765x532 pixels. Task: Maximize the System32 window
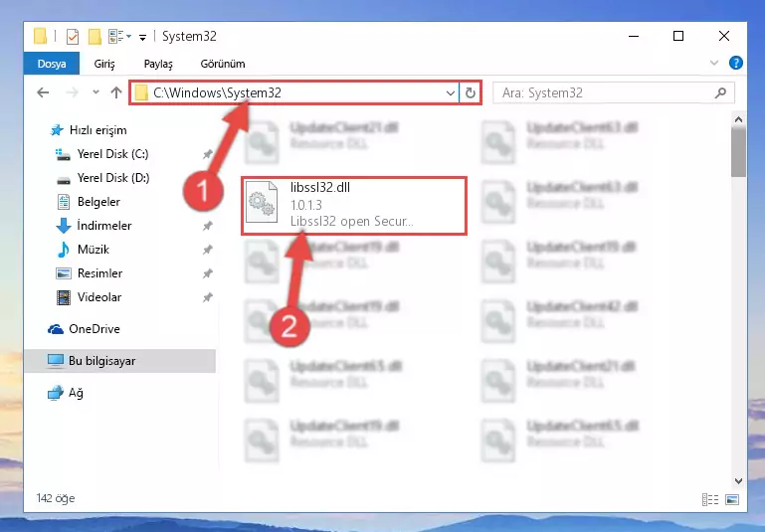coord(678,37)
